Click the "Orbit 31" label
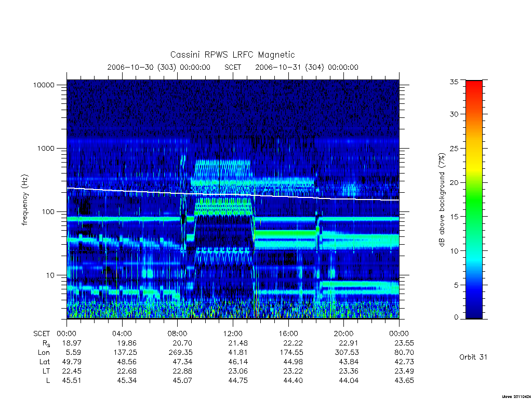Viewport: 532px width, 399px height. [x=473, y=357]
